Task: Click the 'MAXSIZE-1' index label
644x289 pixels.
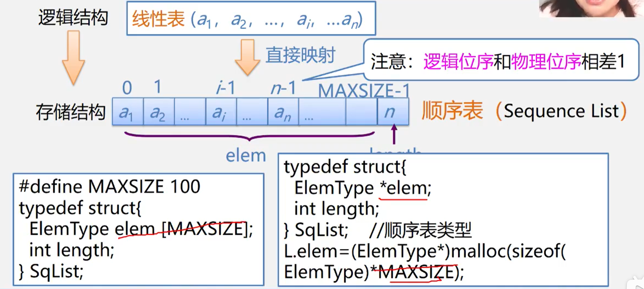Action: (x=364, y=90)
